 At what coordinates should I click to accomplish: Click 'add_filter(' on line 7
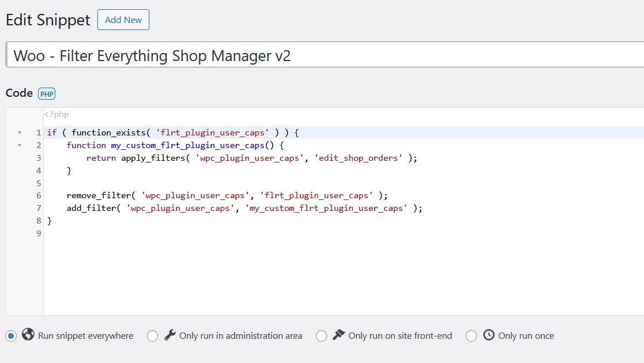93,208
